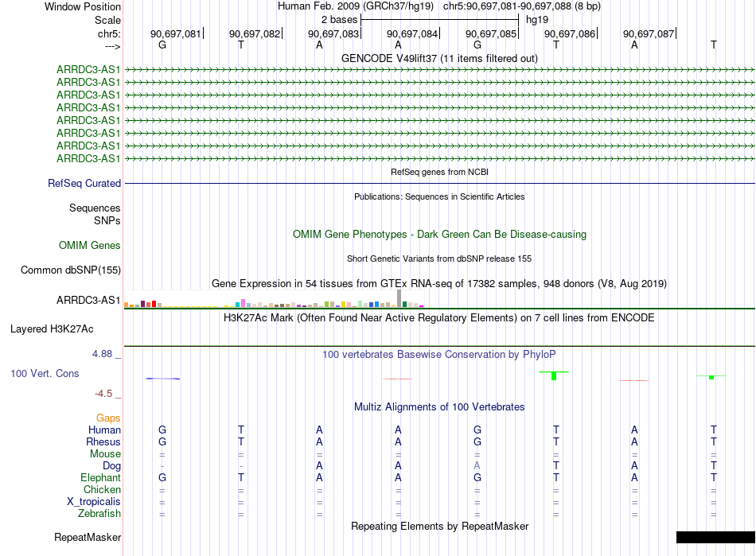Click the H3K27Ac Mark ENCODE track title
Image resolution: width=756 pixels, height=556 pixels.
tap(439, 318)
